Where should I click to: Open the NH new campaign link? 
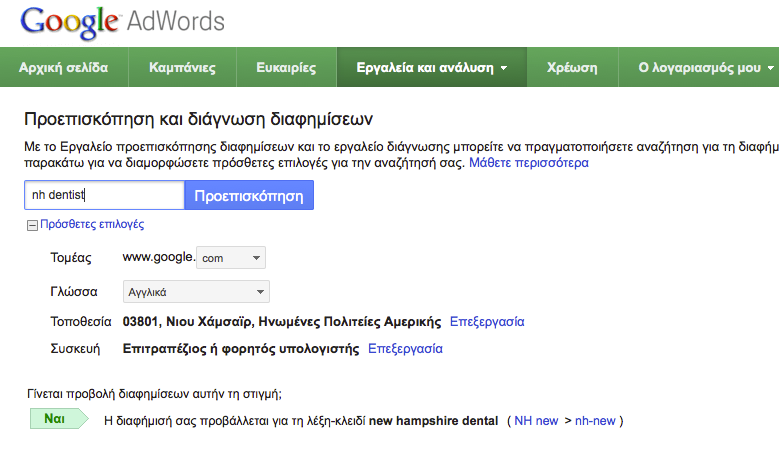[x=536, y=421]
